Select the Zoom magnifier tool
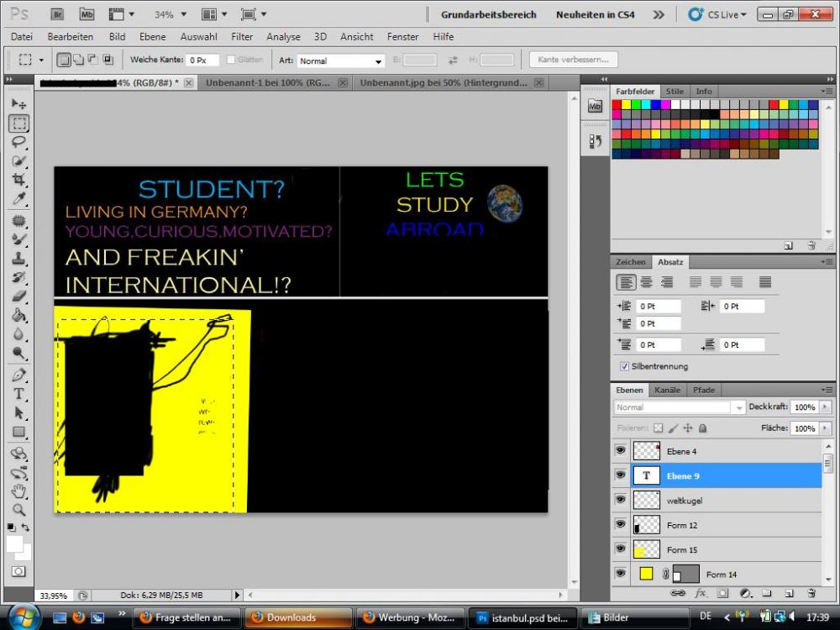This screenshot has width=840, height=630. tap(18, 509)
